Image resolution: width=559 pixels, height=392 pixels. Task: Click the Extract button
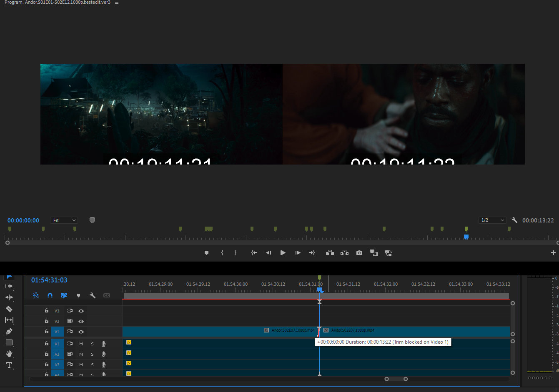tap(344, 253)
